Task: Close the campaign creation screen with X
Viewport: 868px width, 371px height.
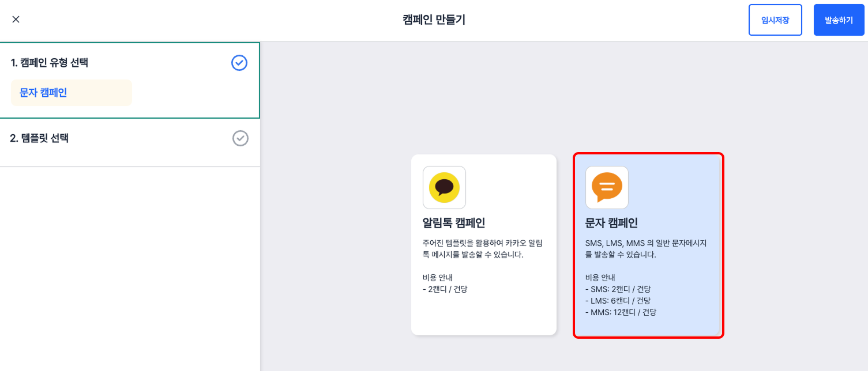Action: 16,20
